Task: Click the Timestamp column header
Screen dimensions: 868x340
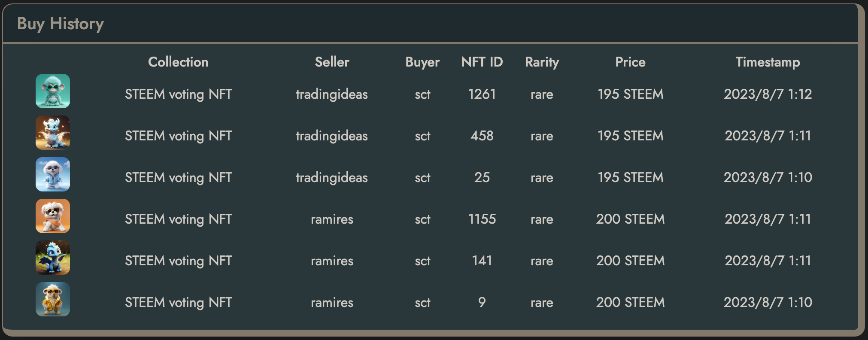Action: [768, 62]
